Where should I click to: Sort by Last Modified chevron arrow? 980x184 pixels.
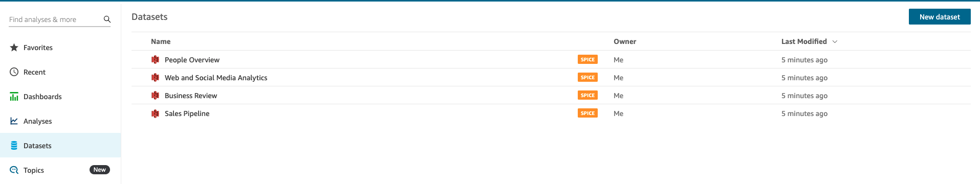tap(835, 41)
